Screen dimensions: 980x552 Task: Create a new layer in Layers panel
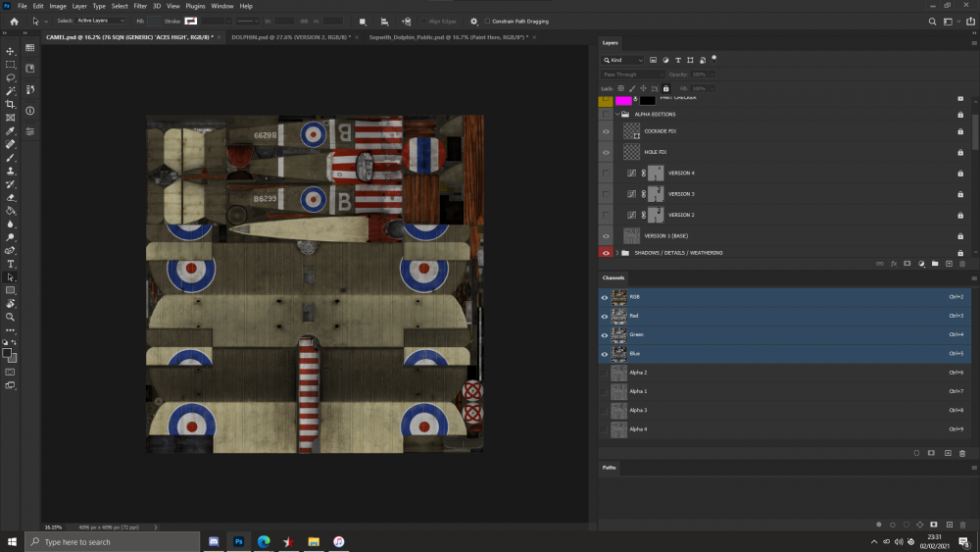949,264
